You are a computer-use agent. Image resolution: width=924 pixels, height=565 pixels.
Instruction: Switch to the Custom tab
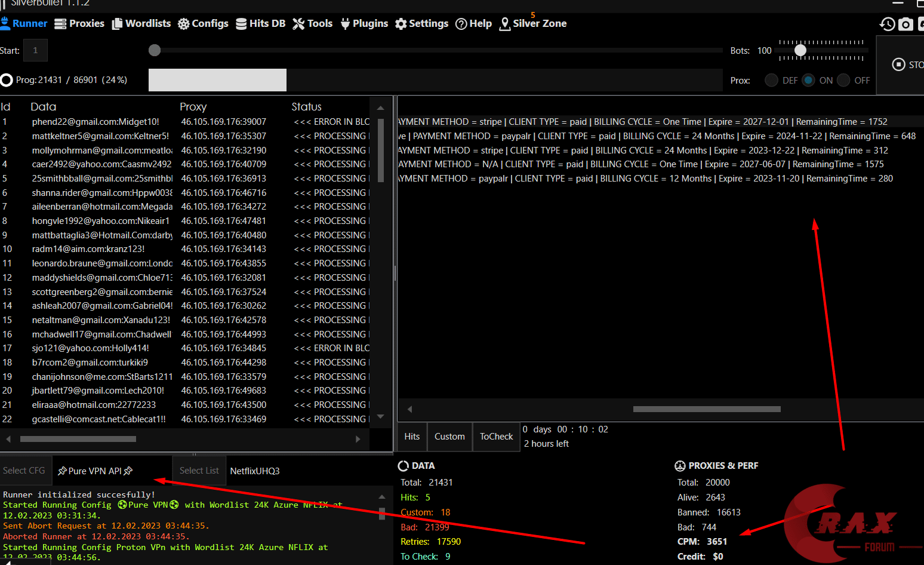[x=449, y=437]
